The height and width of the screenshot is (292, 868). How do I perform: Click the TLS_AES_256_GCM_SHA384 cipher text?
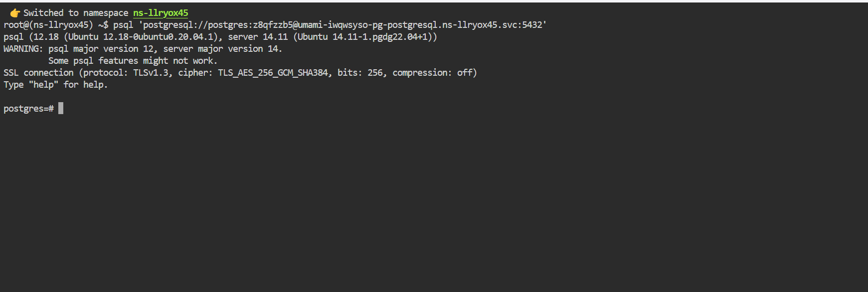(x=273, y=73)
